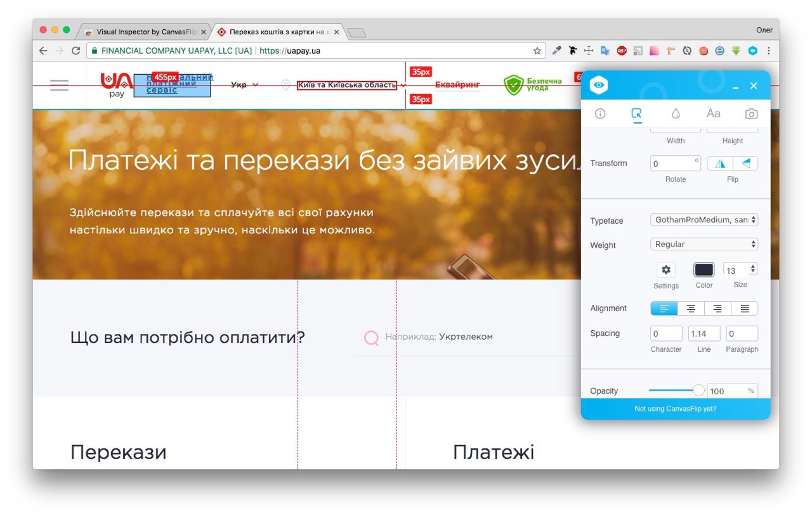
Task: Click the Платежі heading
Action: [494, 453]
